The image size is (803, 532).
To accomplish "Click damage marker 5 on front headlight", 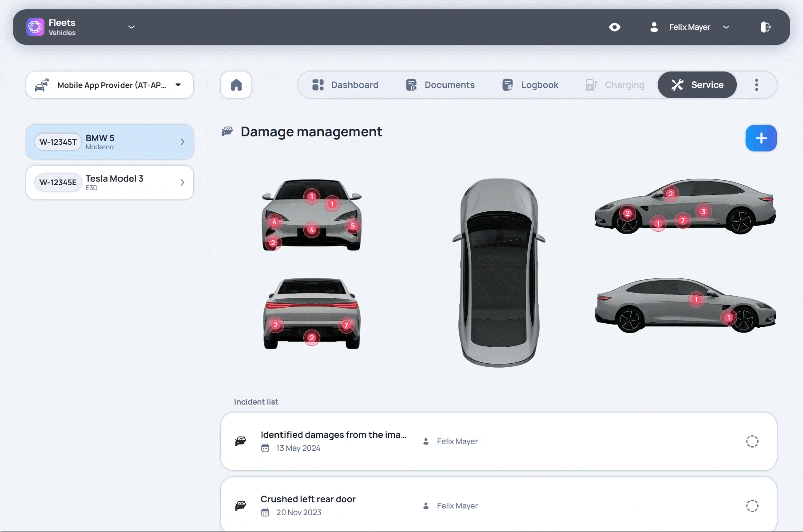I will (x=353, y=226).
